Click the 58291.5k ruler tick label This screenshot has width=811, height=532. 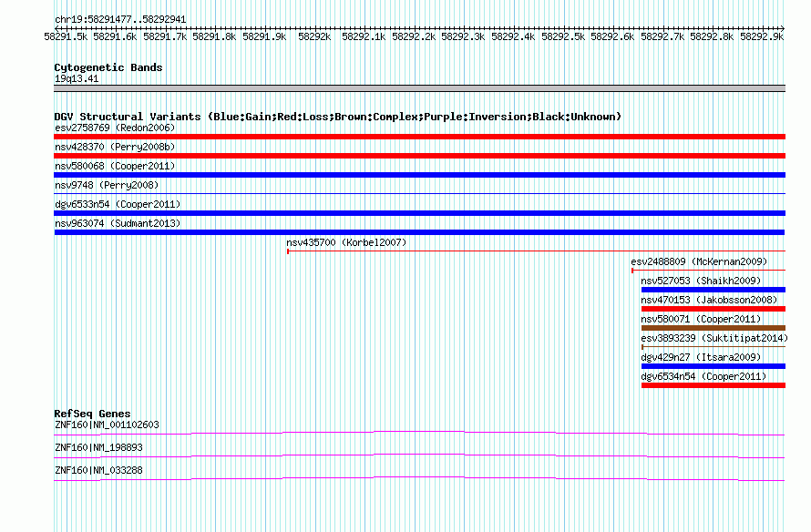pos(66,36)
